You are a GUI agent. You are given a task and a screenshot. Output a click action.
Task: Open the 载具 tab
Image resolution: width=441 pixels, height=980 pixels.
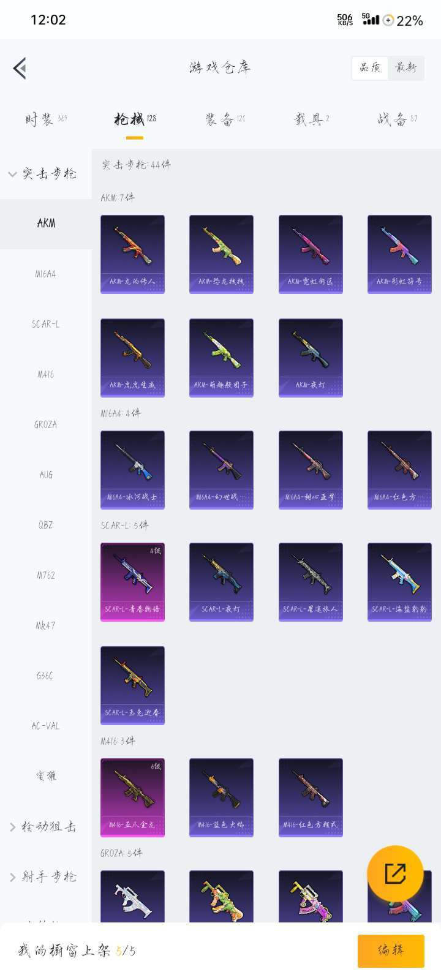click(311, 119)
